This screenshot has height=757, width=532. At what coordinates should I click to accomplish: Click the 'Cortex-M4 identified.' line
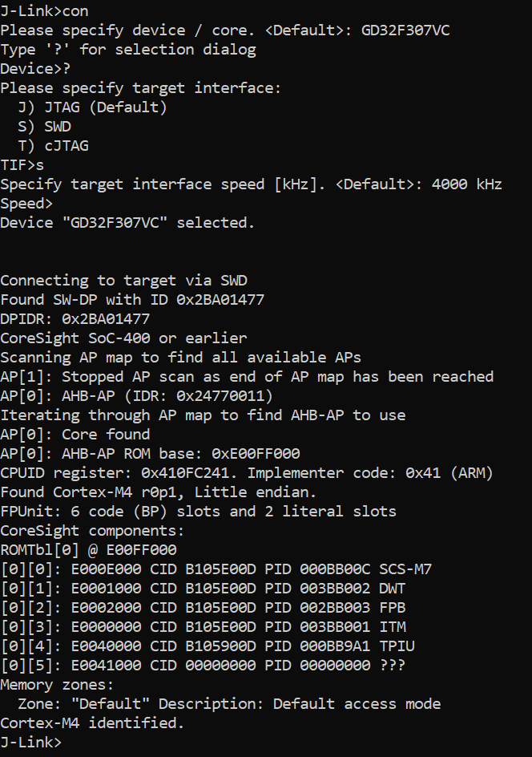tap(92, 723)
